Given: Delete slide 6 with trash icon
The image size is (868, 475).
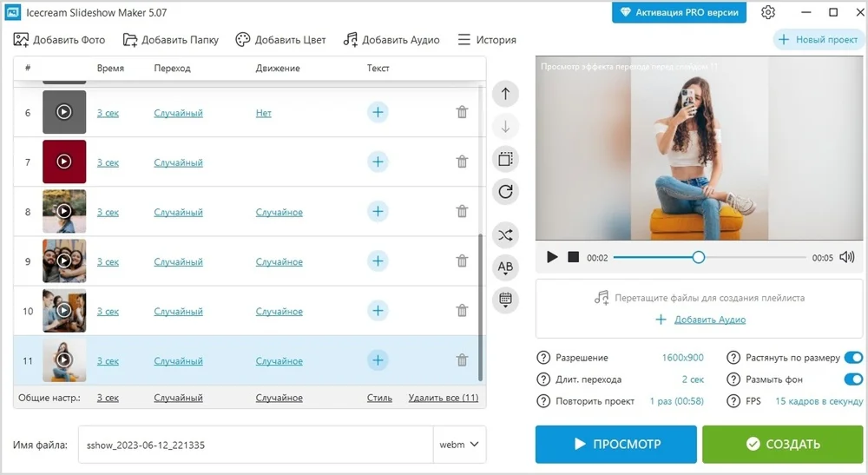Looking at the screenshot, I should coord(462,112).
